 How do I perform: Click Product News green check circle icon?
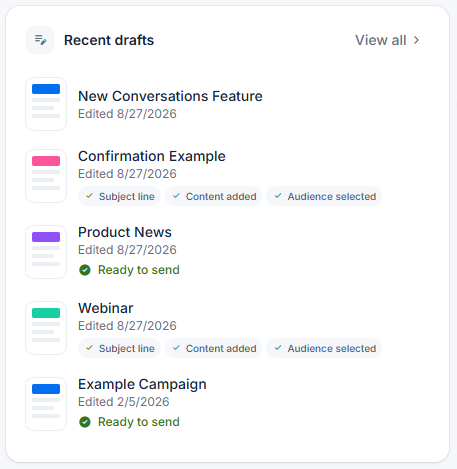85,270
